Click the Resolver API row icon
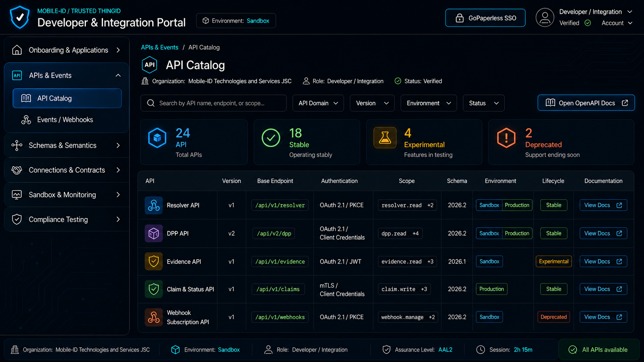This screenshot has height=362, width=644. (154, 205)
